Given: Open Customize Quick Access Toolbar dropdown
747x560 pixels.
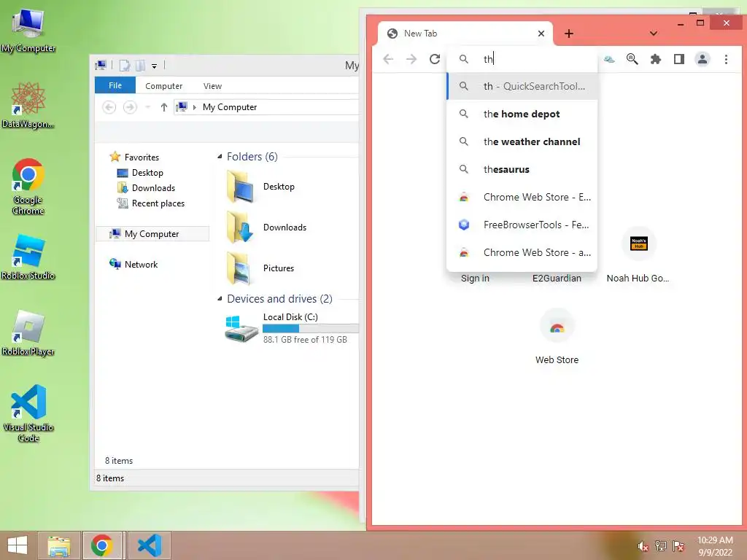Looking at the screenshot, I should click(x=155, y=66).
